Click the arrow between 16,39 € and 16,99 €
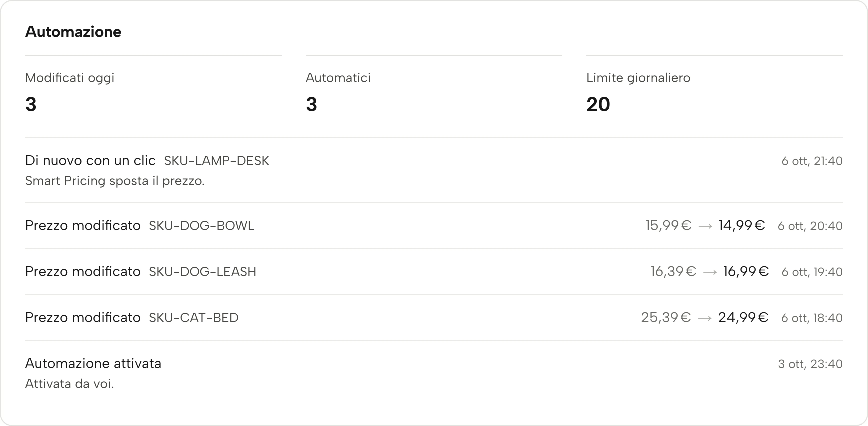 pyautogui.click(x=710, y=272)
